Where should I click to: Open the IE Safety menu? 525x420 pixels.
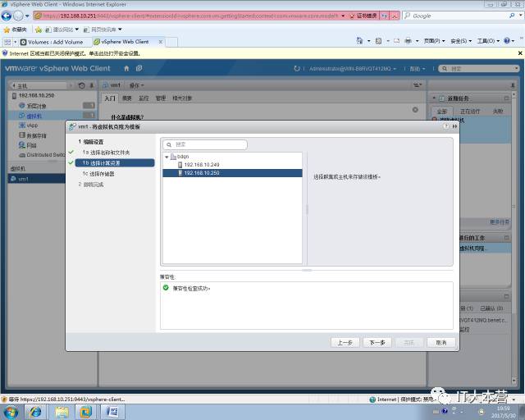(461, 41)
